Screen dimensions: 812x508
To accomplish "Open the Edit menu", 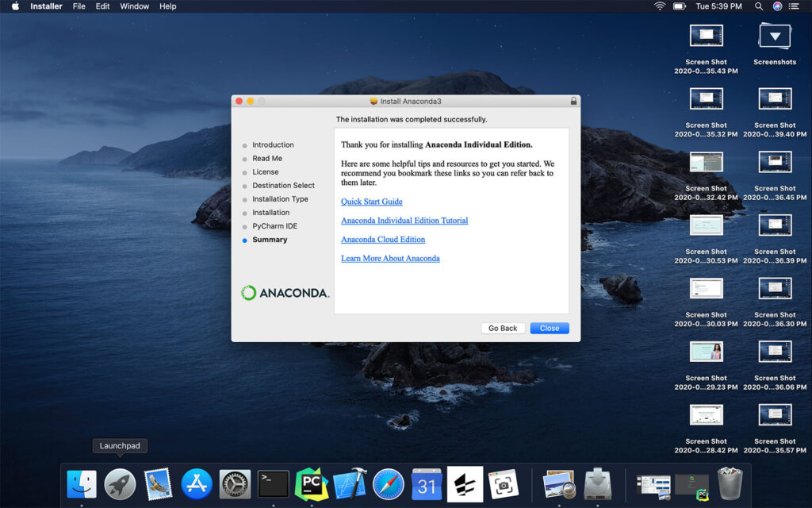I will (x=102, y=6).
